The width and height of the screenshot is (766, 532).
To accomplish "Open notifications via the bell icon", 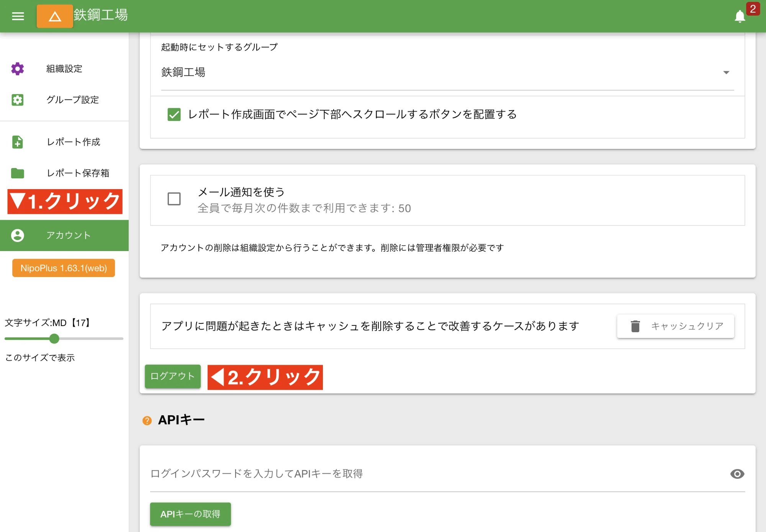I will click(x=740, y=16).
